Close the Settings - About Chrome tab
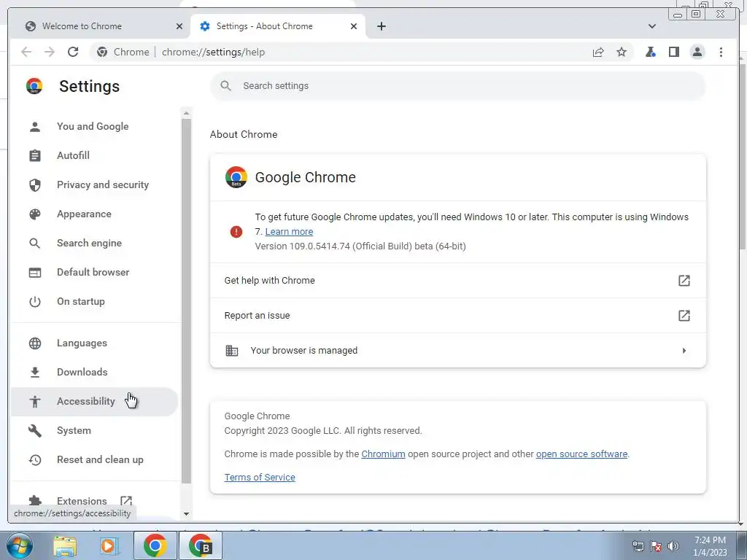This screenshot has width=747, height=560. pyautogui.click(x=354, y=26)
